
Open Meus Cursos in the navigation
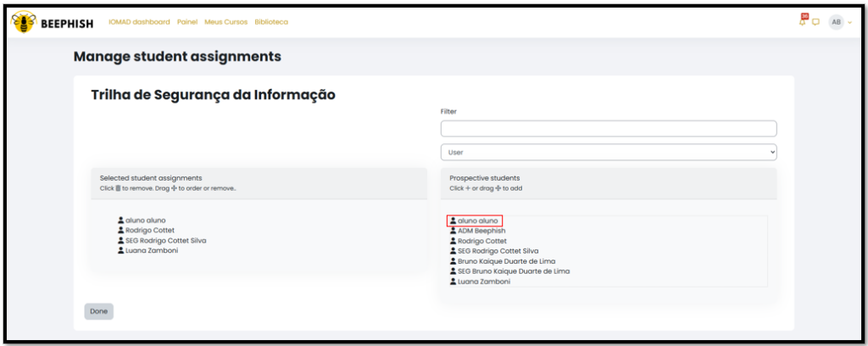[x=225, y=22]
